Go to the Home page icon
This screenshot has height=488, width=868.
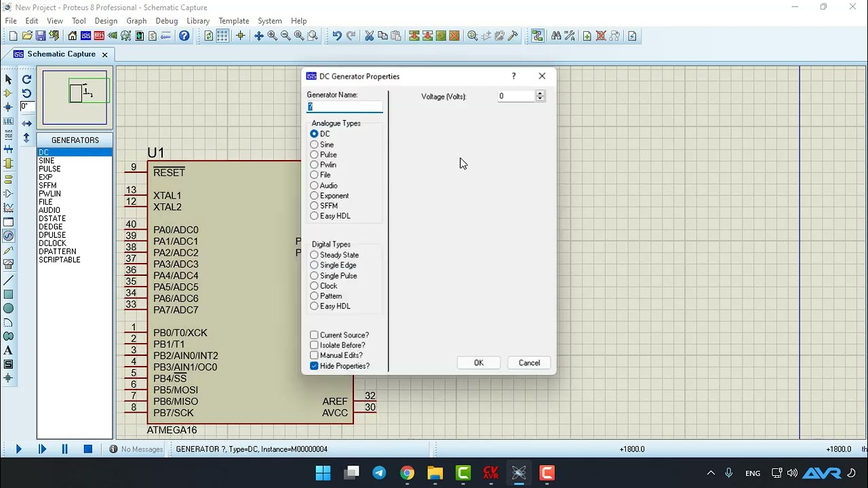73,36
